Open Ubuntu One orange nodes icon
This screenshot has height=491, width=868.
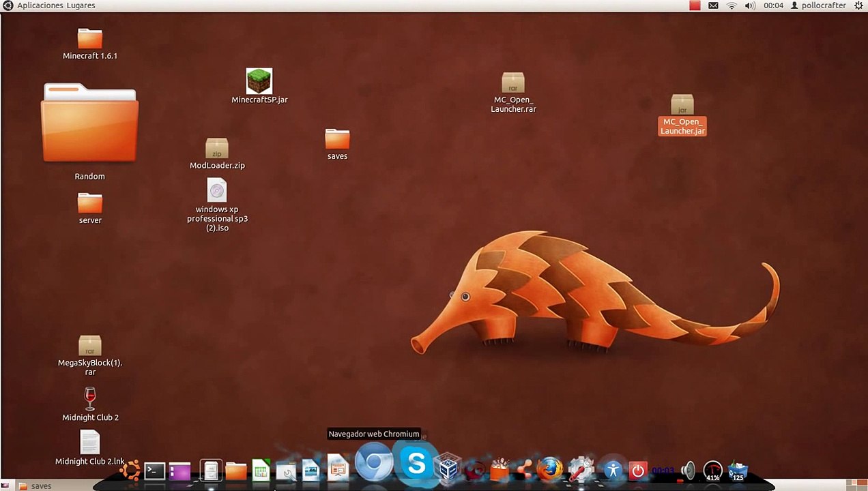pyautogui.click(x=525, y=469)
